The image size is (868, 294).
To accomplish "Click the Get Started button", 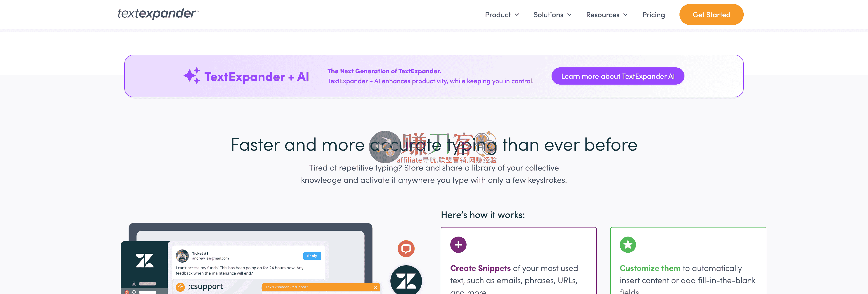I will pyautogui.click(x=711, y=14).
